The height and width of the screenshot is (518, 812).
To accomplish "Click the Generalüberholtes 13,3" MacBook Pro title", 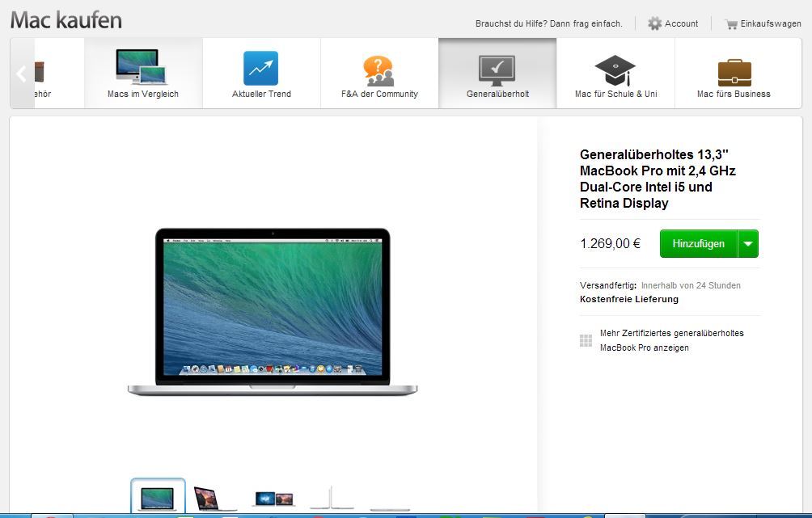I will point(658,179).
